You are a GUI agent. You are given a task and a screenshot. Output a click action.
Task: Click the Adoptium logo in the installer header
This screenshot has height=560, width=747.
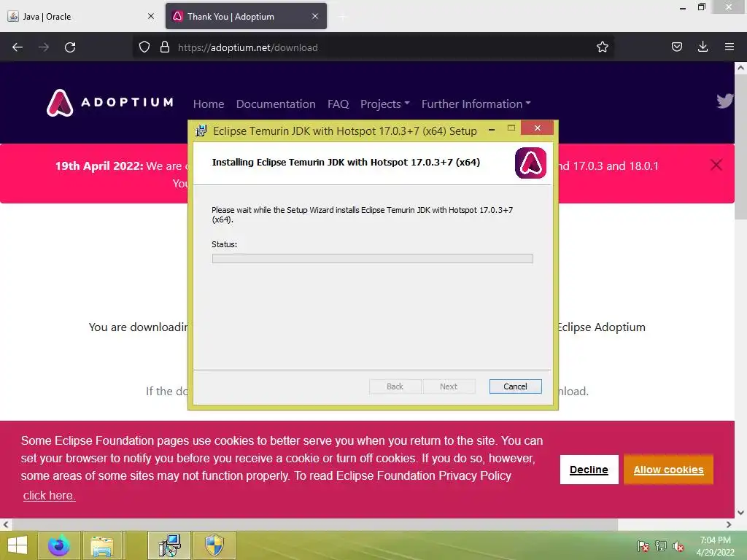(x=530, y=163)
